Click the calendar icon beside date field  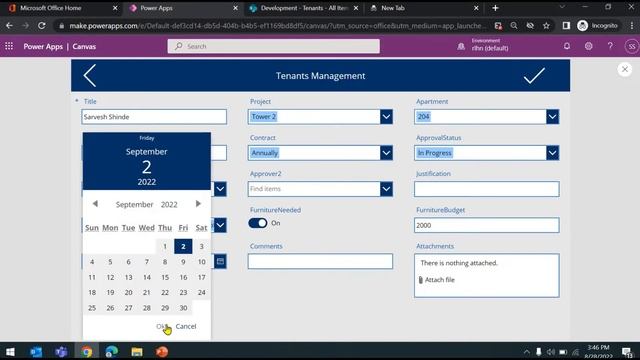220,261
